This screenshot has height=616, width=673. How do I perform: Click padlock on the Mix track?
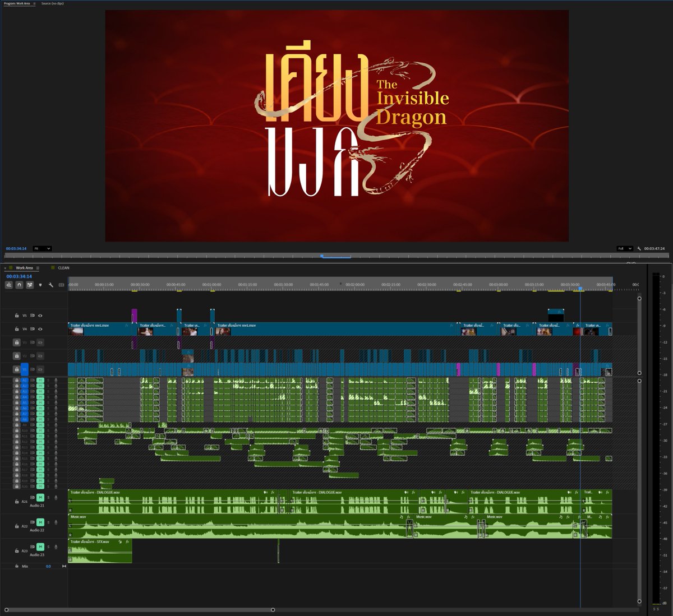[17, 566]
